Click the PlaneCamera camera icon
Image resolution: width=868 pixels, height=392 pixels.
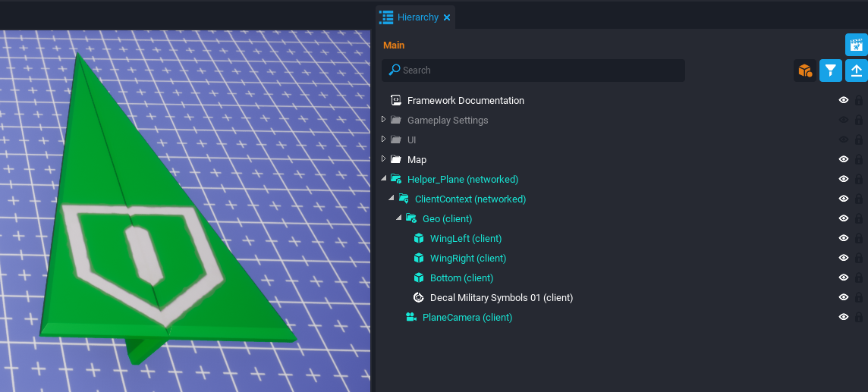(x=410, y=318)
